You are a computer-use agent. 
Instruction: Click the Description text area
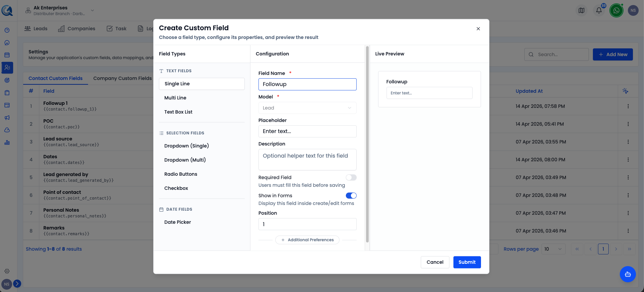tap(307, 160)
